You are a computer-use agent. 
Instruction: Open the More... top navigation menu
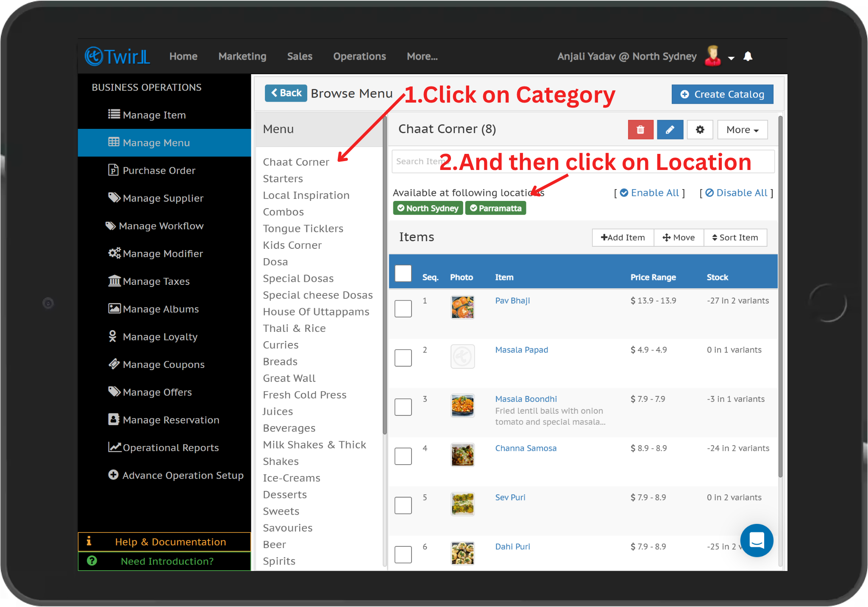click(x=422, y=56)
